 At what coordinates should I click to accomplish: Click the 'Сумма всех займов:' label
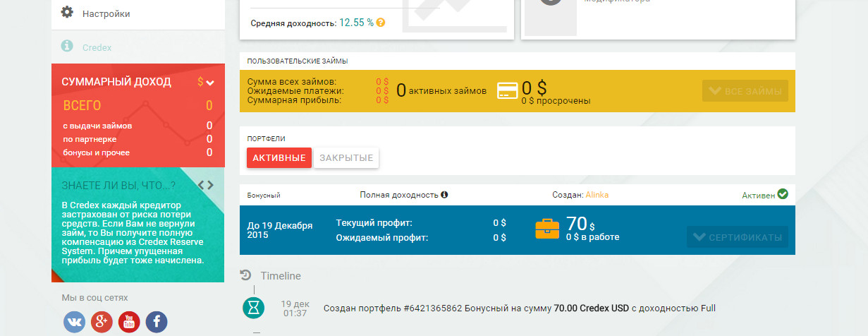pos(292,82)
